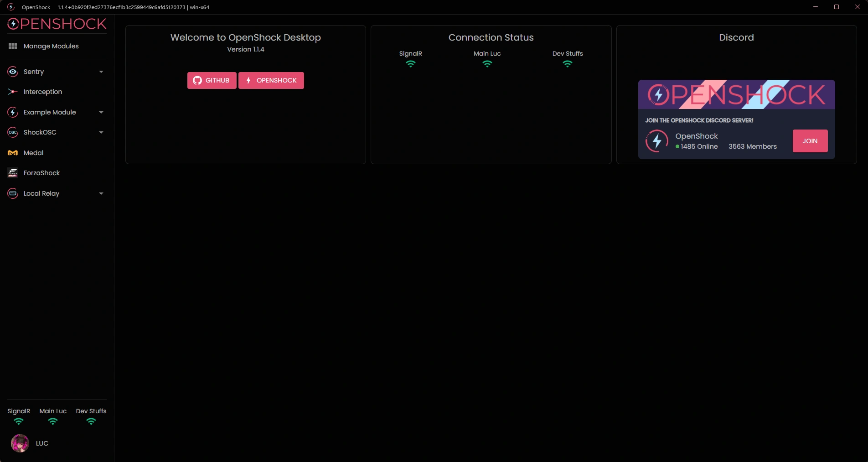Open the Sentry module
This screenshot has height=462, width=868.
point(57,72)
